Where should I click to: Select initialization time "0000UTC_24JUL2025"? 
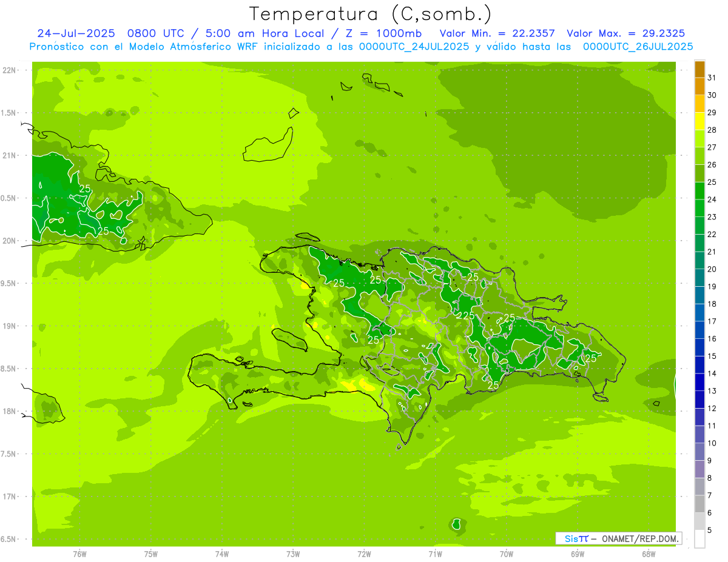414,47
